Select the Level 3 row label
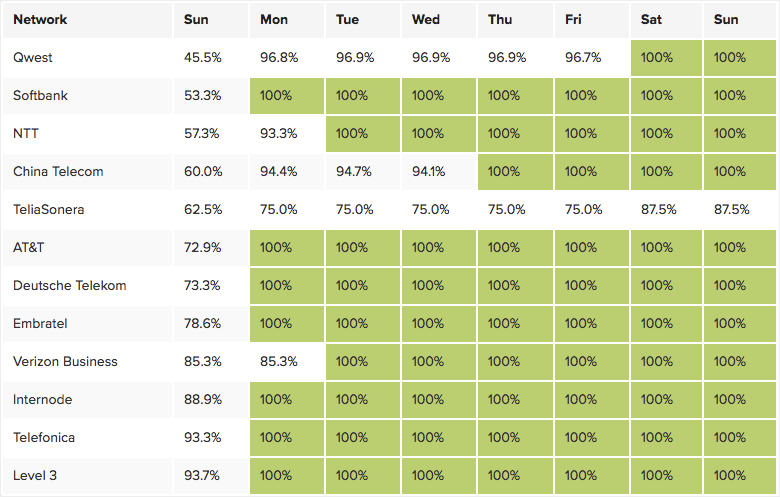Screen dimensions: 780x497 pos(35,476)
